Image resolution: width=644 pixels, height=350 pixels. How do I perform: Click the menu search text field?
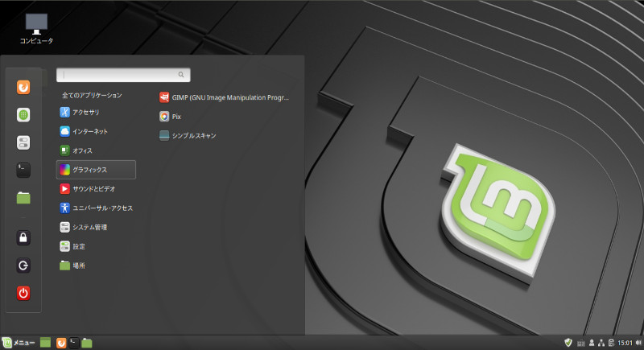[123, 75]
